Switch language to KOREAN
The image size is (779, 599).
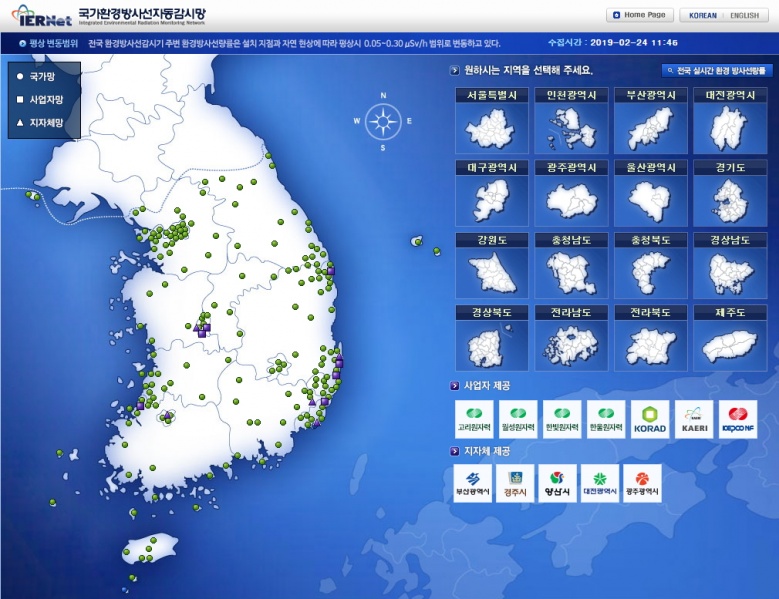click(702, 15)
